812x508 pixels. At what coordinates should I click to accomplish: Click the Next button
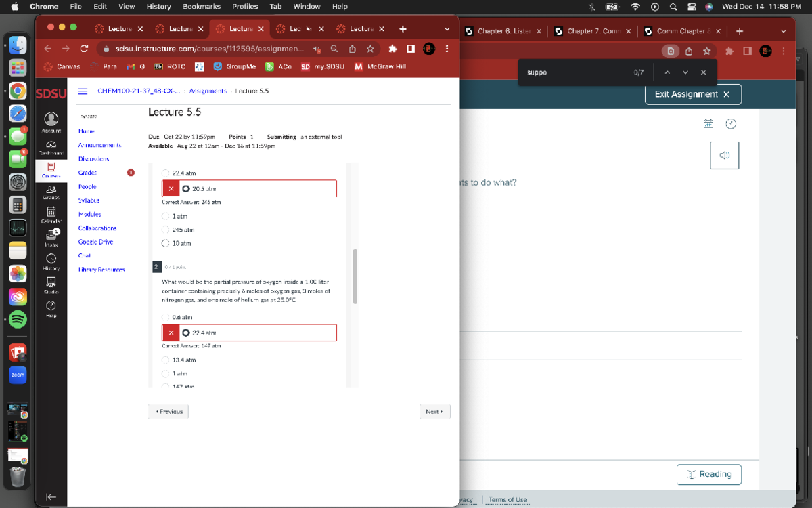434,412
